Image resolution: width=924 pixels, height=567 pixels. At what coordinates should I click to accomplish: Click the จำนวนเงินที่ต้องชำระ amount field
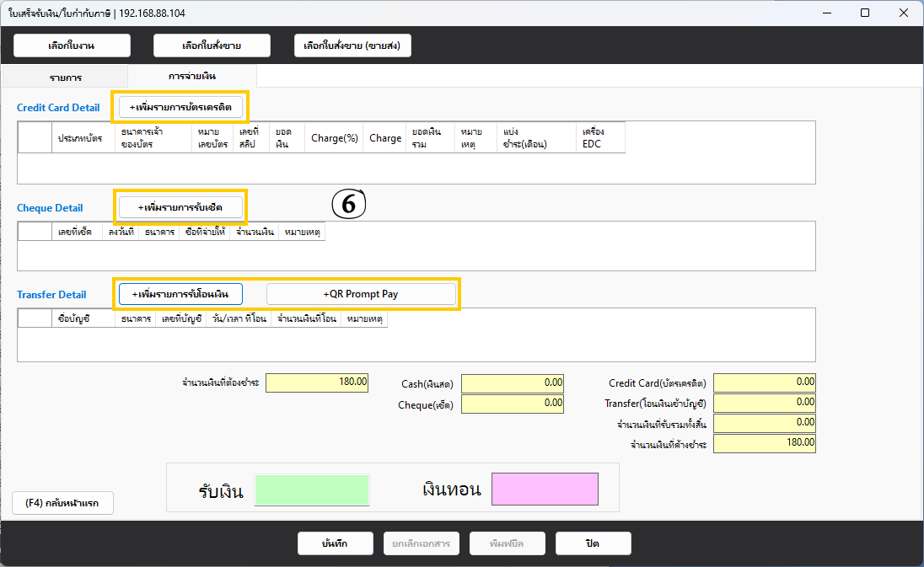pos(317,382)
